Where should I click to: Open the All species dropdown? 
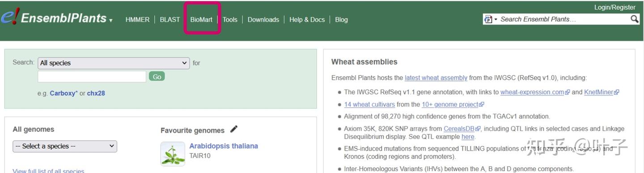click(x=114, y=63)
